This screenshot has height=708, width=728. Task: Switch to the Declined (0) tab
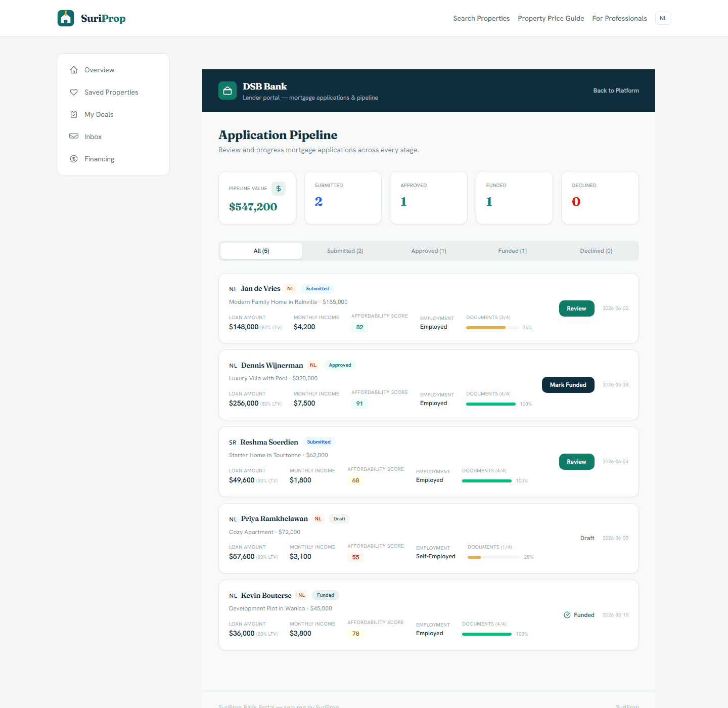(596, 251)
